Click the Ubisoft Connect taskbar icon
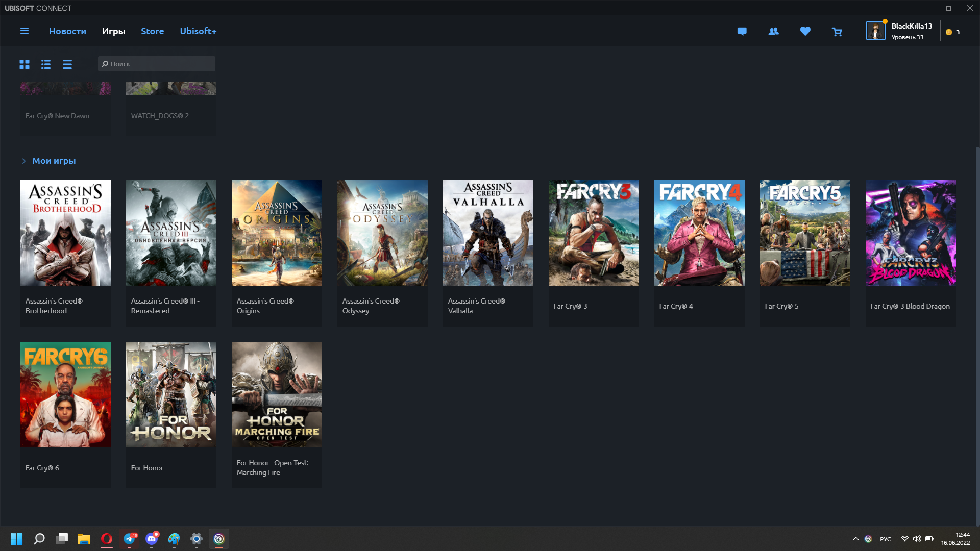The height and width of the screenshot is (551, 980). pyautogui.click(x=219, y=539)
